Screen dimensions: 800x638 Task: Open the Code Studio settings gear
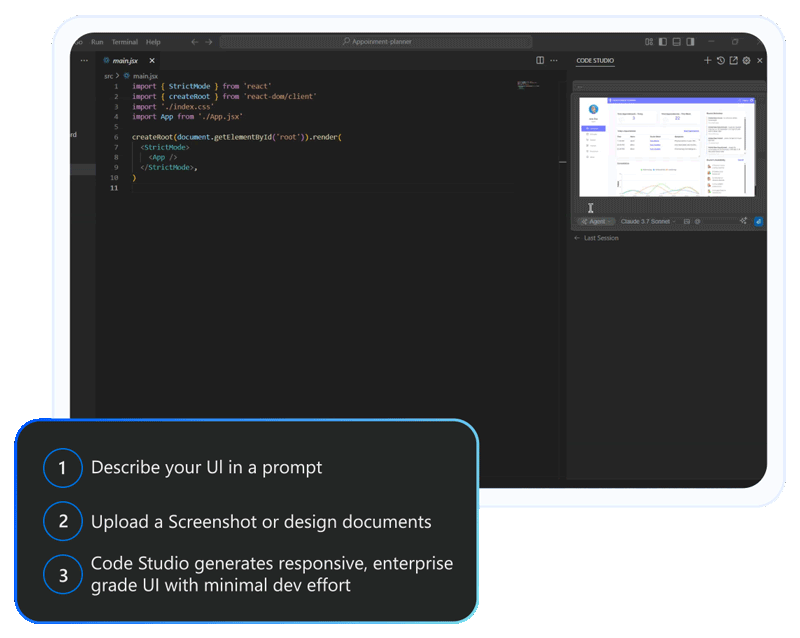(x=746, y=61)
